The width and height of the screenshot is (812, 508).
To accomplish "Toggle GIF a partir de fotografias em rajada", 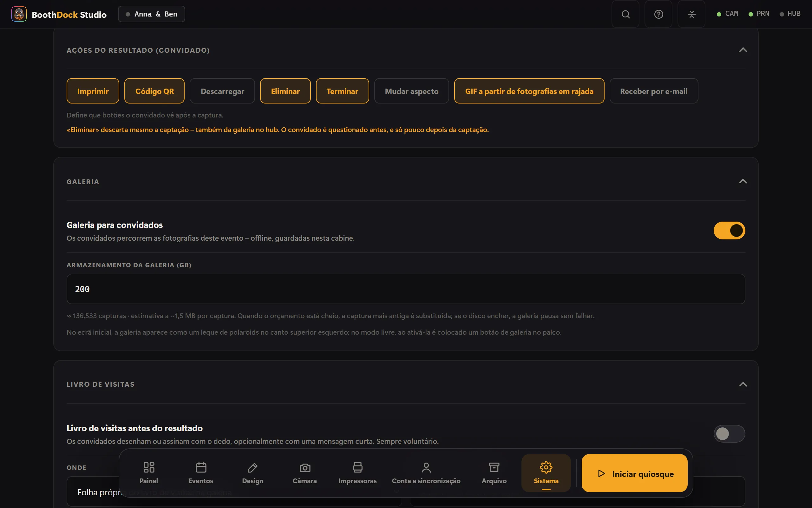I will (x=529, y=91).
